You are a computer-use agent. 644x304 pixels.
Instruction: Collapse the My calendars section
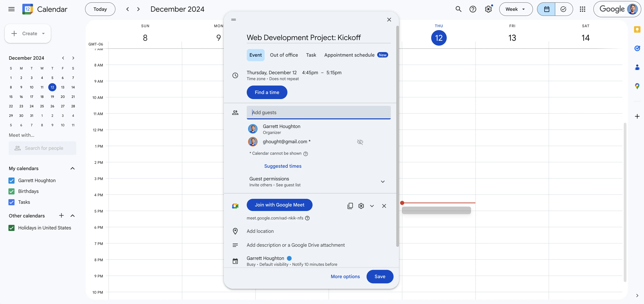pyautogui.click(x=73, y=169)
